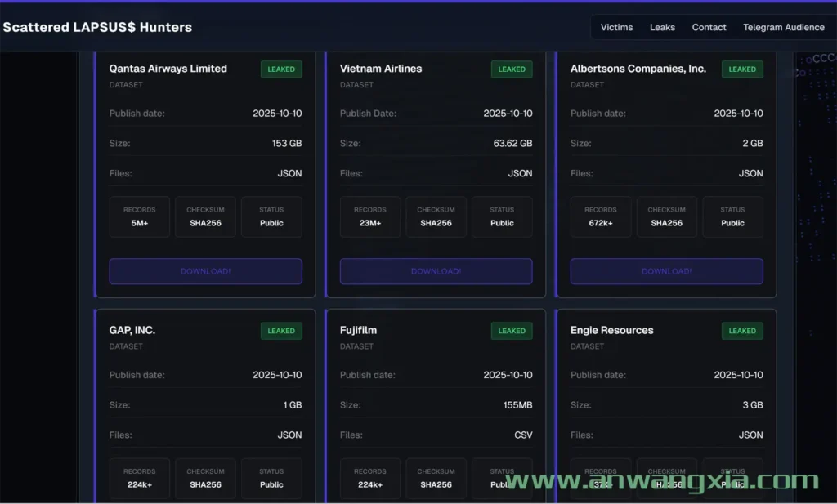Click the 224k+ records tile on GAP card
This screenshot has width=837, height=504.
(140, 478)
